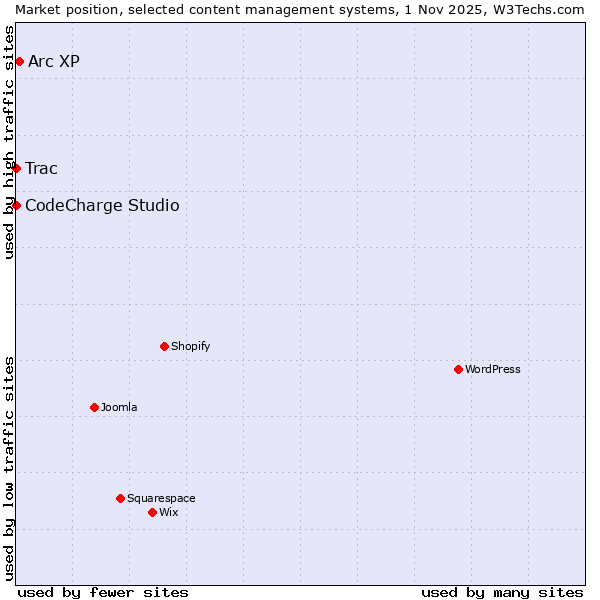The height and width of the screenshot is (600, 600).
Task: Click the 'used by high traffic sites' axis label
Action: [x=9, y=142]
